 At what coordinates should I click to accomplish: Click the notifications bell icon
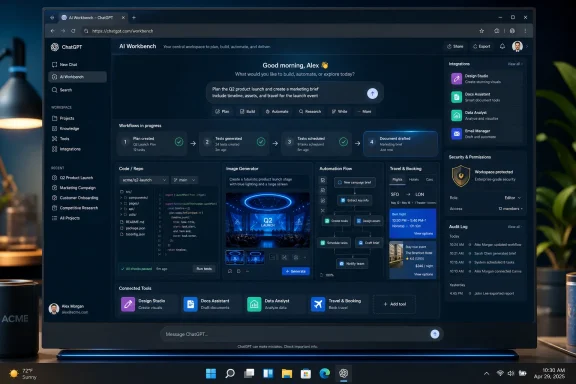[502, 47]
